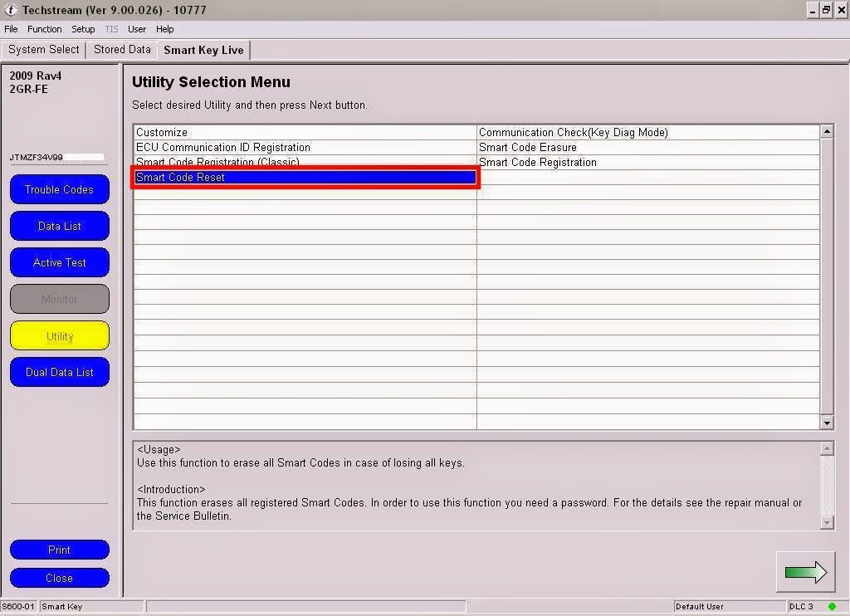Viewport: 850px width, 616px height.
Task: Open the User menu
Action: (137, 29)
